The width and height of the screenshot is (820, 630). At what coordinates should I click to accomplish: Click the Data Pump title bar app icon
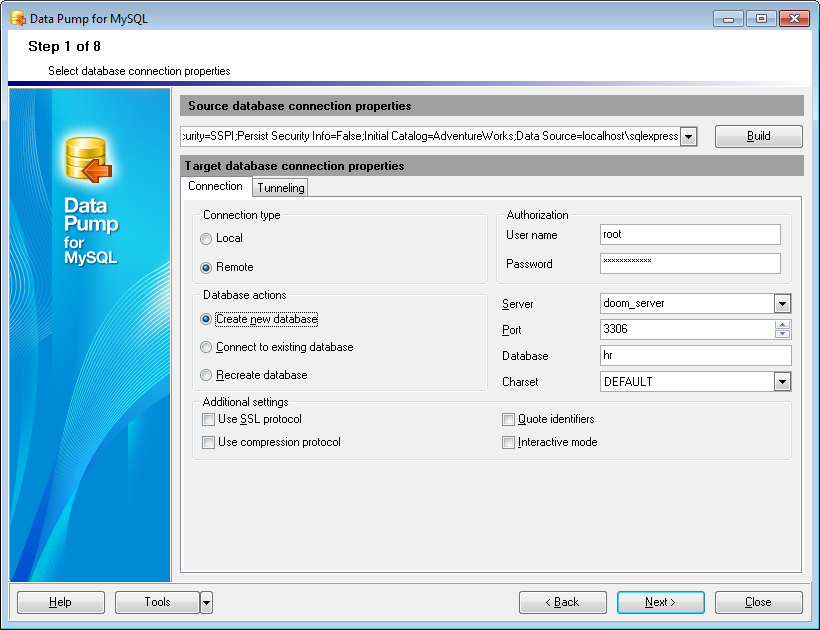[x=18, y=18]
